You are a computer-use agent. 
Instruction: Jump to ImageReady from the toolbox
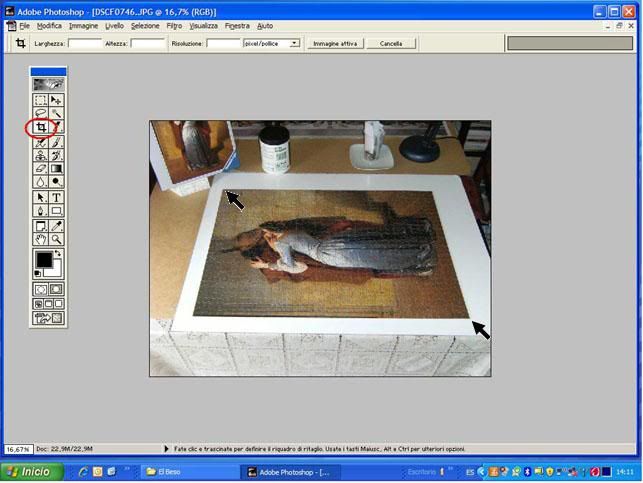coord(48,318)
